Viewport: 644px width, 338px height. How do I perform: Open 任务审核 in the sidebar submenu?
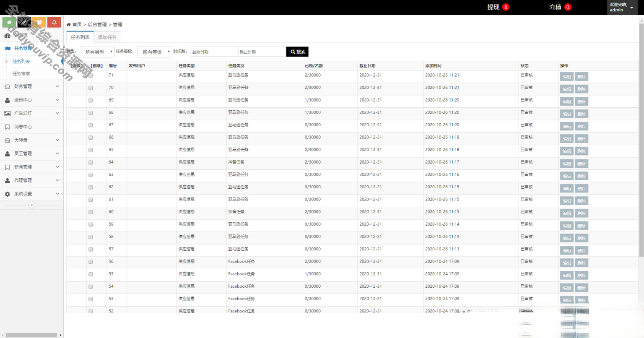[x=21, y=74]
